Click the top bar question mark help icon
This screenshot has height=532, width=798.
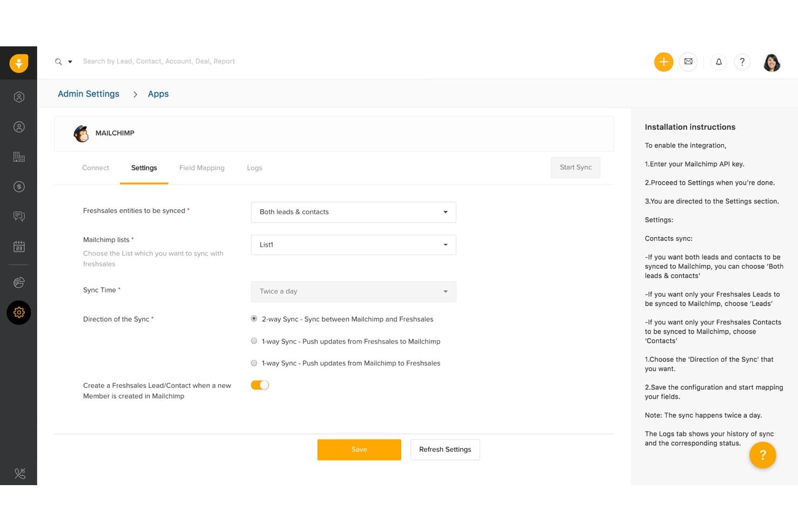(742, 62)
